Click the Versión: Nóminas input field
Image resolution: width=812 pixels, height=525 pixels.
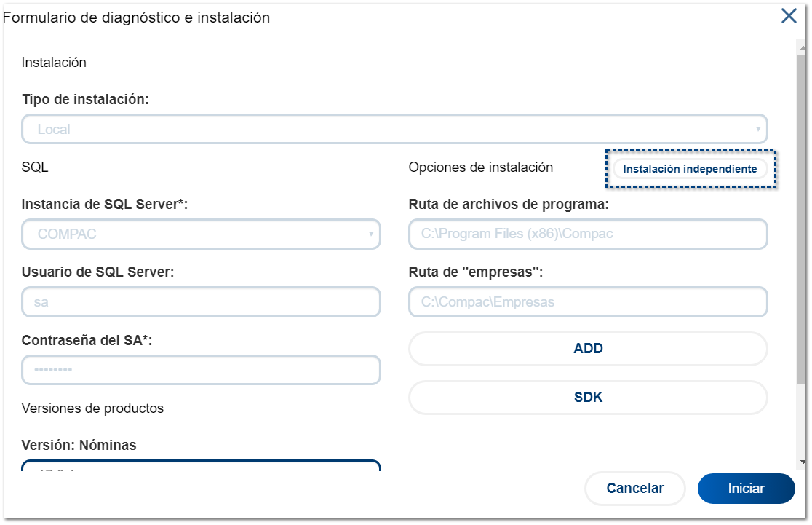pyautogui.click(x=201, y=466)
